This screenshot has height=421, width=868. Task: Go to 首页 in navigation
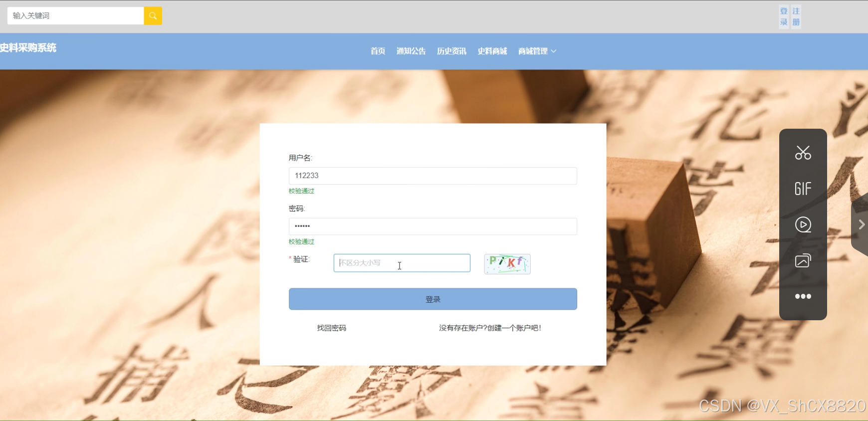378,51
